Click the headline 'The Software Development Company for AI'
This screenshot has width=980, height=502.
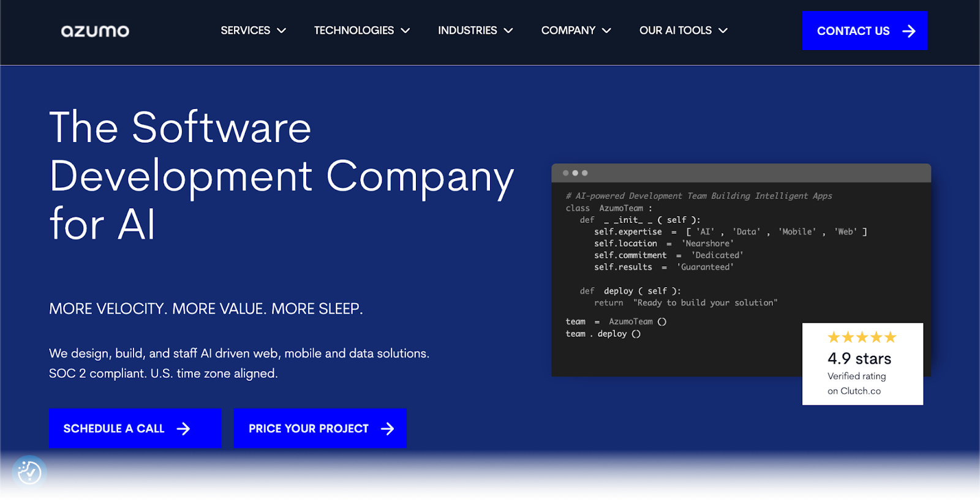pyautogui.click(x=282, y=176)
